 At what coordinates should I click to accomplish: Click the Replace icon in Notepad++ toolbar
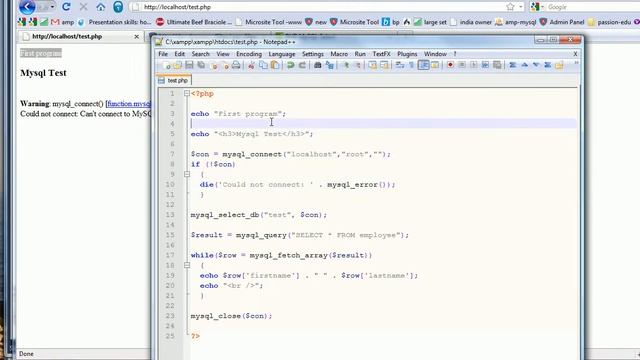click(329, 65)
